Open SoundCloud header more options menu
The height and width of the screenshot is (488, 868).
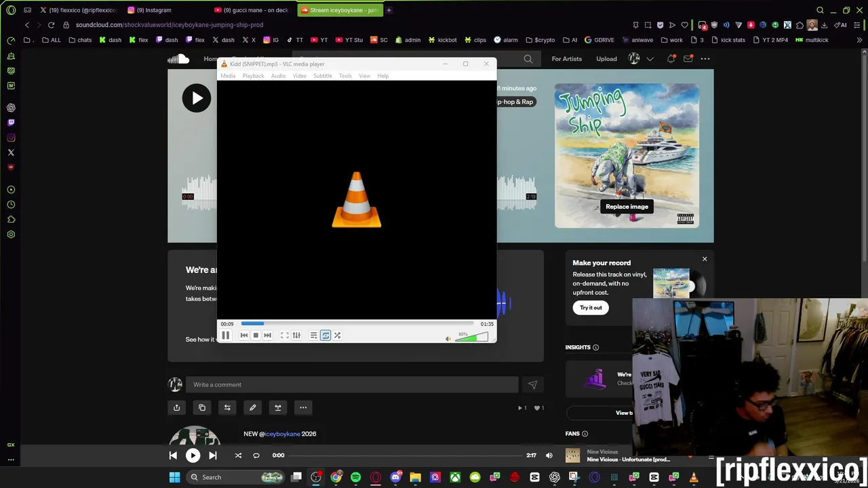tap(705, 59)
